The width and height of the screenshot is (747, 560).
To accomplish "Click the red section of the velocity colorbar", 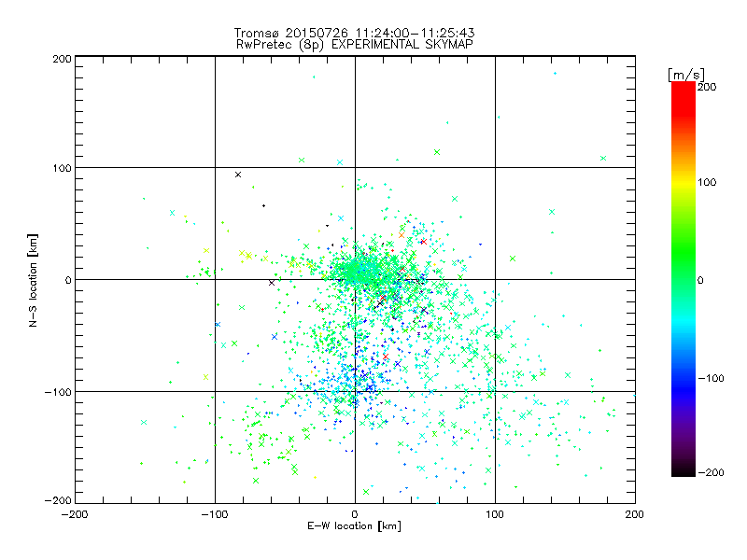I will [x=684, y=98].
